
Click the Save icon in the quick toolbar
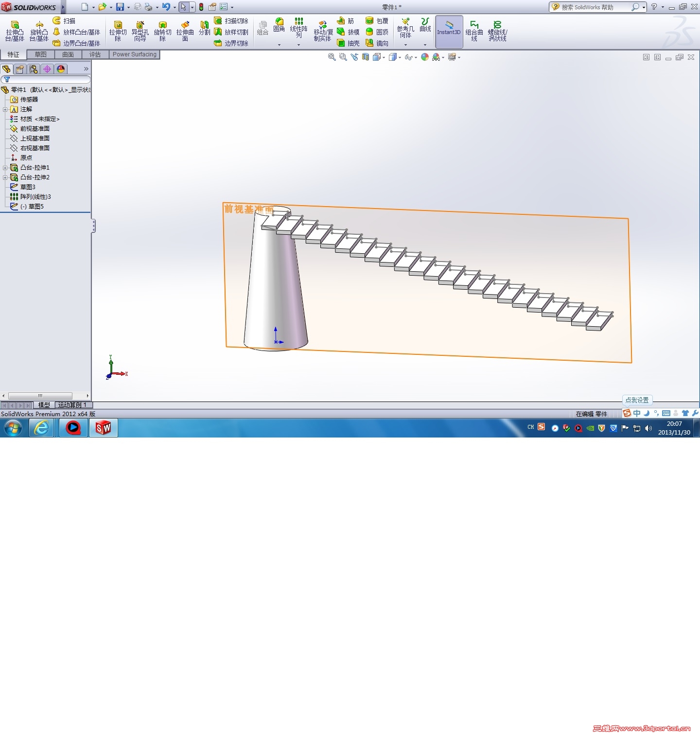pos(120,7)
